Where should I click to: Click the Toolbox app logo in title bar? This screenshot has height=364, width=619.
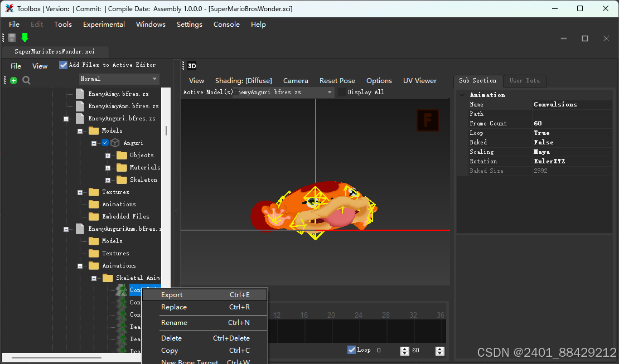point(9,9)
